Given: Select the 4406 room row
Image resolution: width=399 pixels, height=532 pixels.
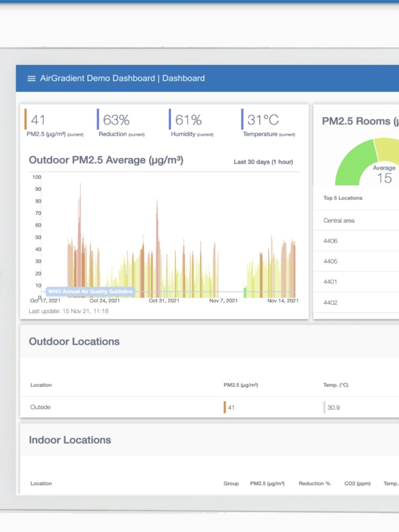Looking at the screenshot, I should [x=356, y=241].
